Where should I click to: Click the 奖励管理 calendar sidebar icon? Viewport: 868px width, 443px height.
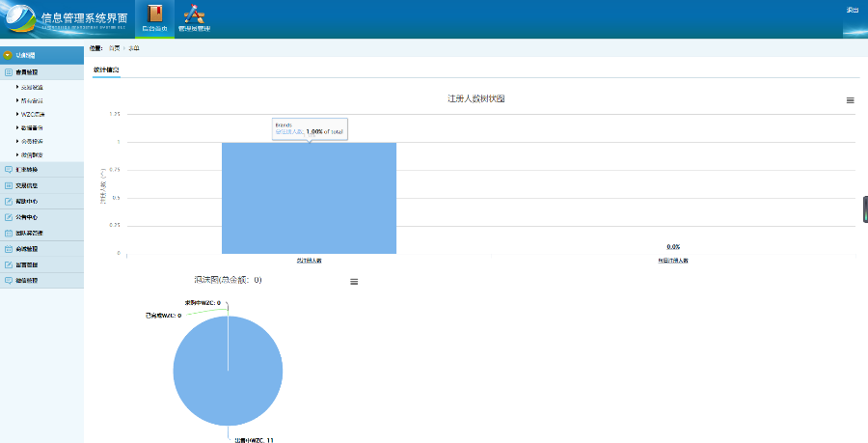[9, 249]
